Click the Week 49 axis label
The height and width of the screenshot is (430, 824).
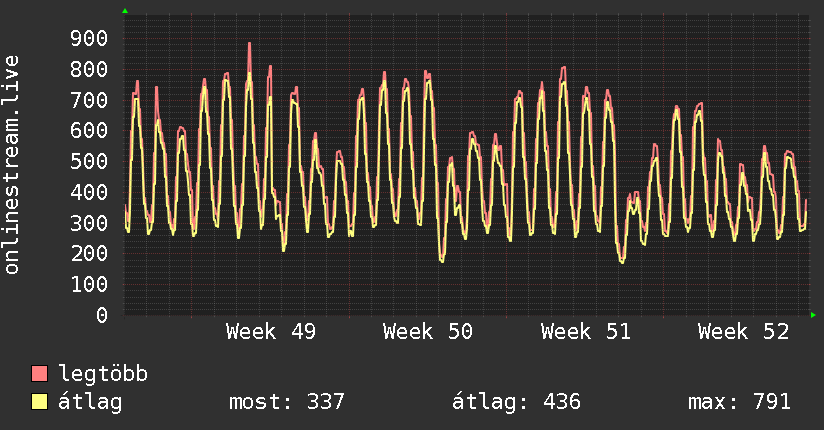point(271,332)
